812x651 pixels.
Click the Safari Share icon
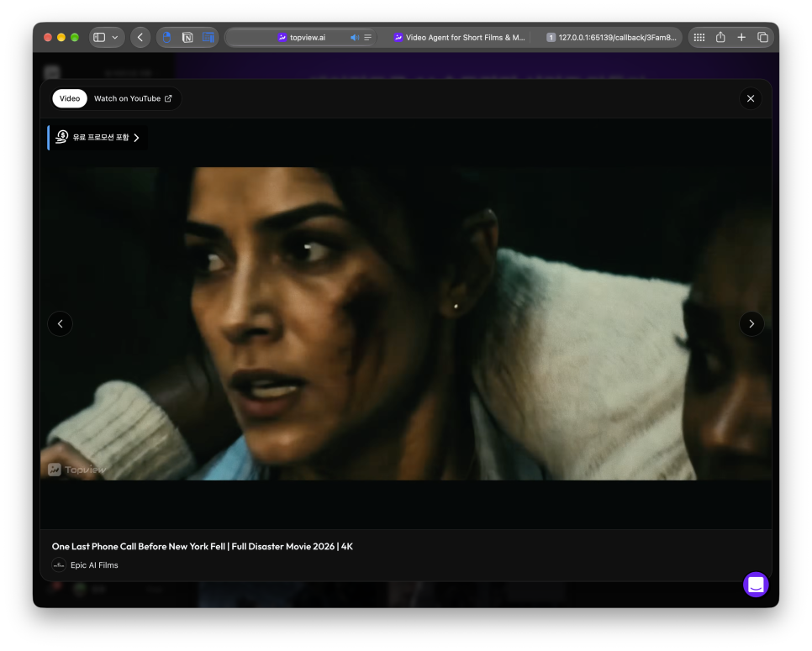(x=720, y=37)
